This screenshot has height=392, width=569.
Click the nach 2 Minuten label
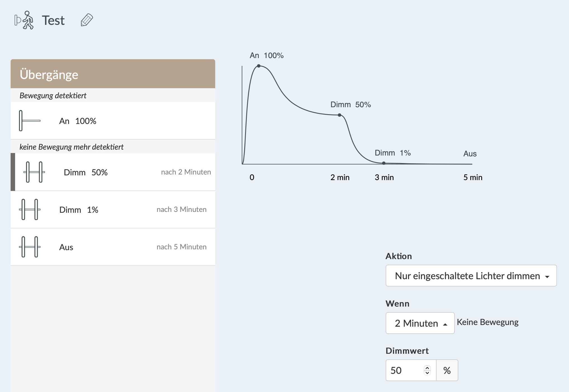tap(186, 172)
